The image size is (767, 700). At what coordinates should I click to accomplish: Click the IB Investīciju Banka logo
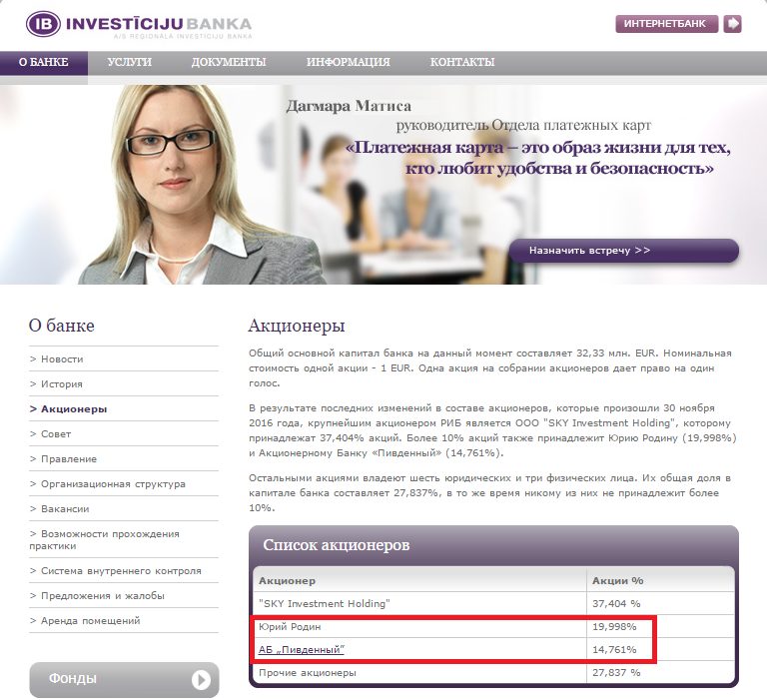click(x=139, y=24)
